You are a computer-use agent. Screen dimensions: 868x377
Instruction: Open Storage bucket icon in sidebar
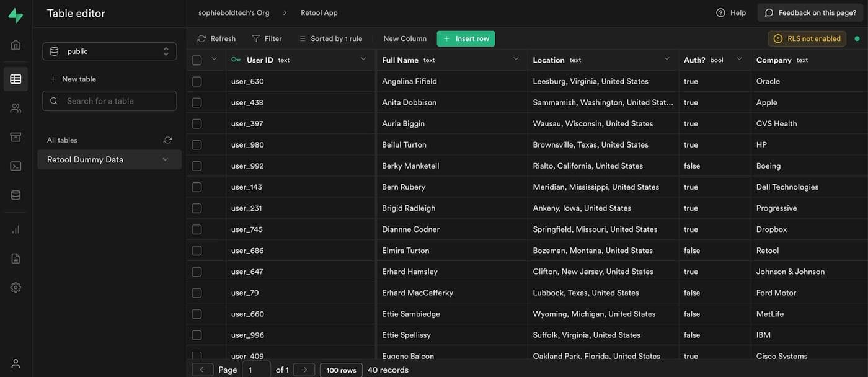(x=15, y=137)
